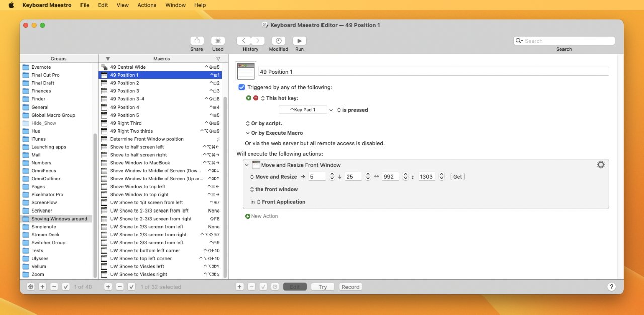Delete the selected group with minus button
Image resolution: width=644 pixels, height=315 pixels.
click(54, 287)
